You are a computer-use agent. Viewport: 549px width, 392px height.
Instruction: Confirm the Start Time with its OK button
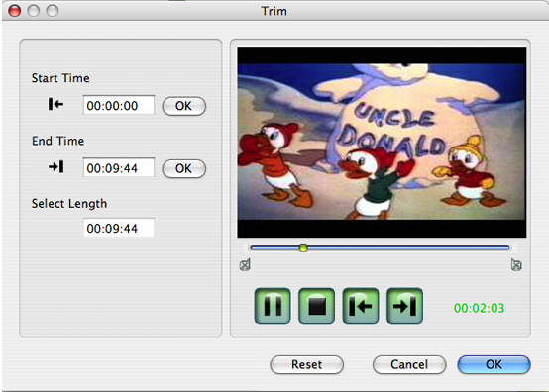[183, 106]
